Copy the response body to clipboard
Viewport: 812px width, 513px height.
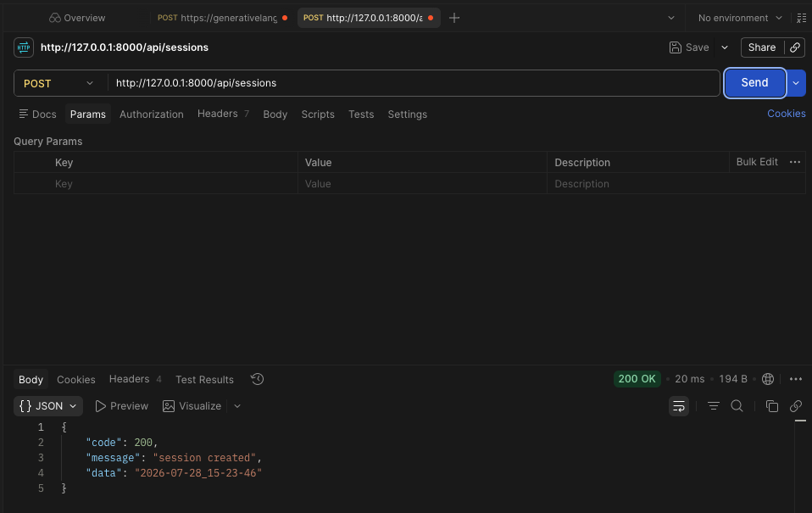pos(771,406)
